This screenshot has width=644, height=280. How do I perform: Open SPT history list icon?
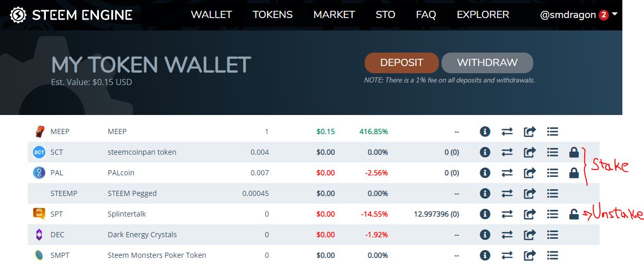tap(552, 214)
